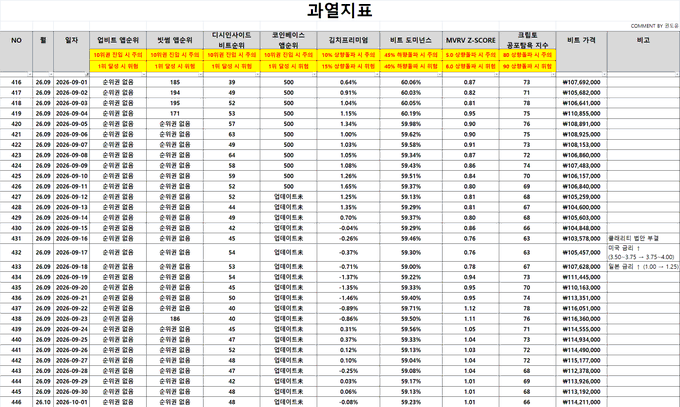
Task: Select the premium cell 1.65%
Action: coord(348,186)
